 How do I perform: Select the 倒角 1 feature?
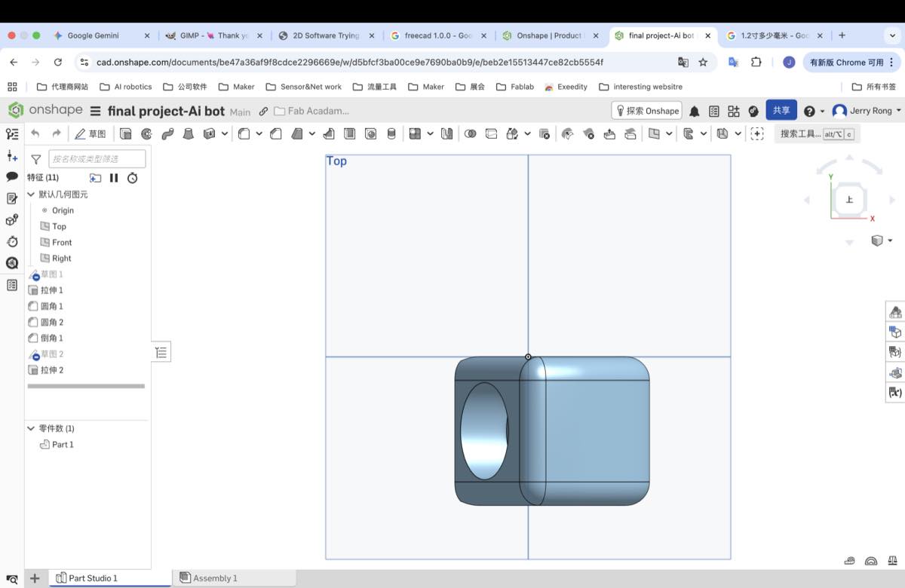pyautogui.click(x=52, y=338)
